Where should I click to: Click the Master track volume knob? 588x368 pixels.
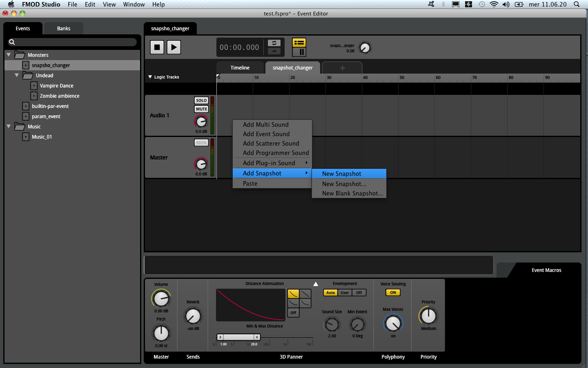click(x=201, y=164)
